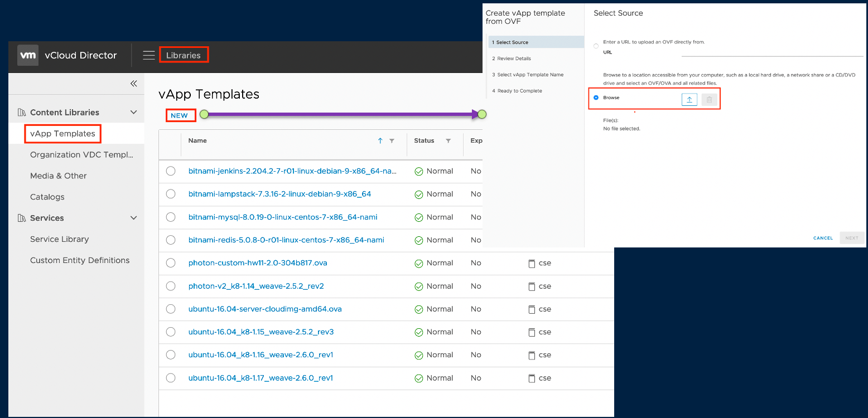The width and height of the screenshot is (868, 418).
Task: Open the Name column filter icon
Action: 392,141
